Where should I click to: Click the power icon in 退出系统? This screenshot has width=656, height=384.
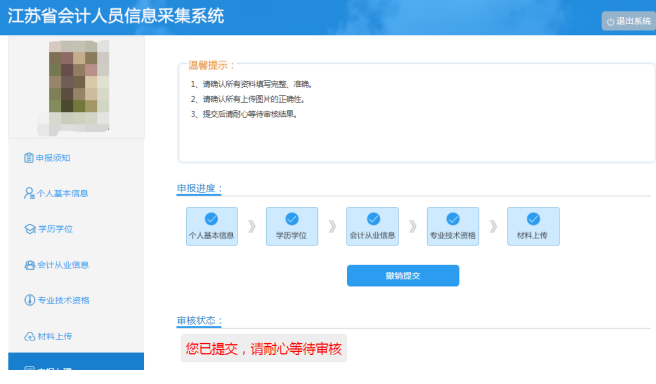610,21
